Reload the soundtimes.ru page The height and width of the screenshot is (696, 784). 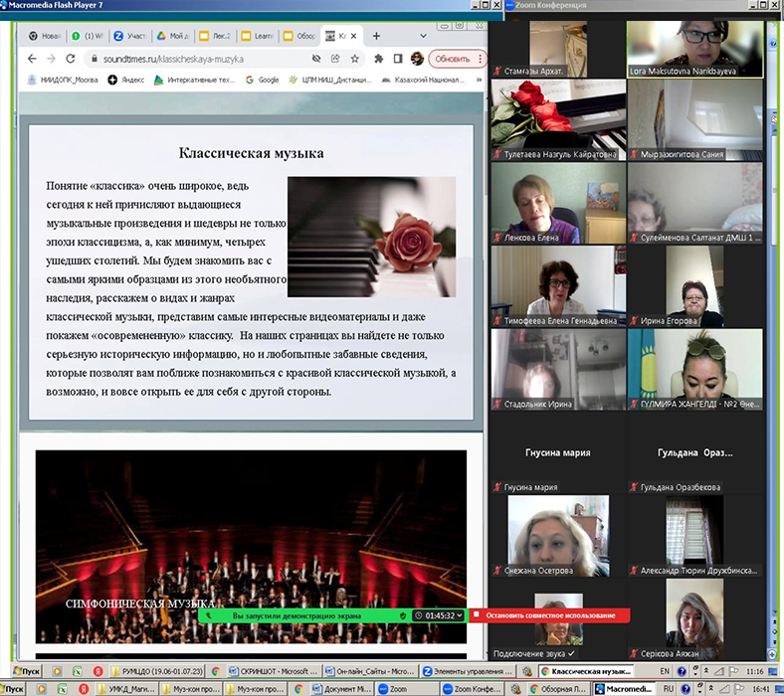[x=73, y=59]
